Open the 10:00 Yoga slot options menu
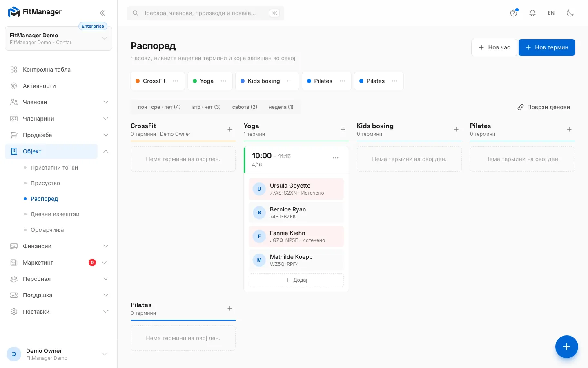This screenshot has height=368, width=588. tap(336, 158)
